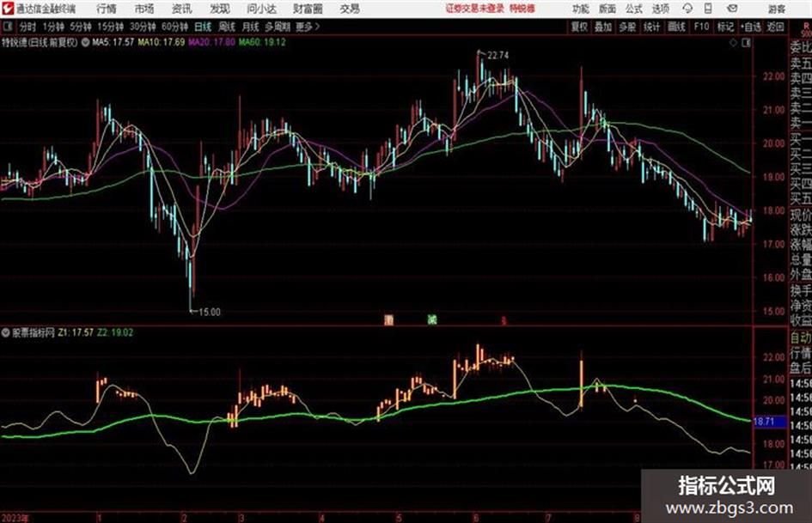Click the yellow marker icon on main chart bottom
This screenshot has height=523, width=812.
pos(389,319)
